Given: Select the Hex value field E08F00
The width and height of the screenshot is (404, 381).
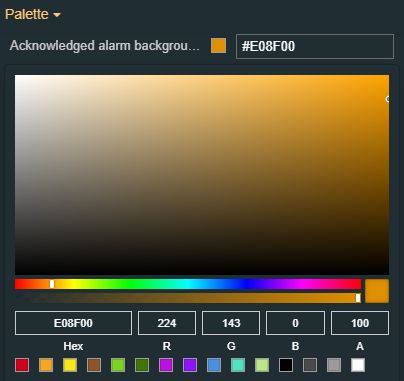Looking at the screenshot, I should point(73,323).
